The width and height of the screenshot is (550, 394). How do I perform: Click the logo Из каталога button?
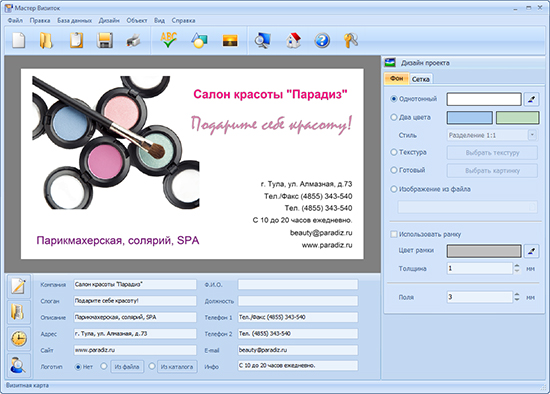[x=177, y=367]
